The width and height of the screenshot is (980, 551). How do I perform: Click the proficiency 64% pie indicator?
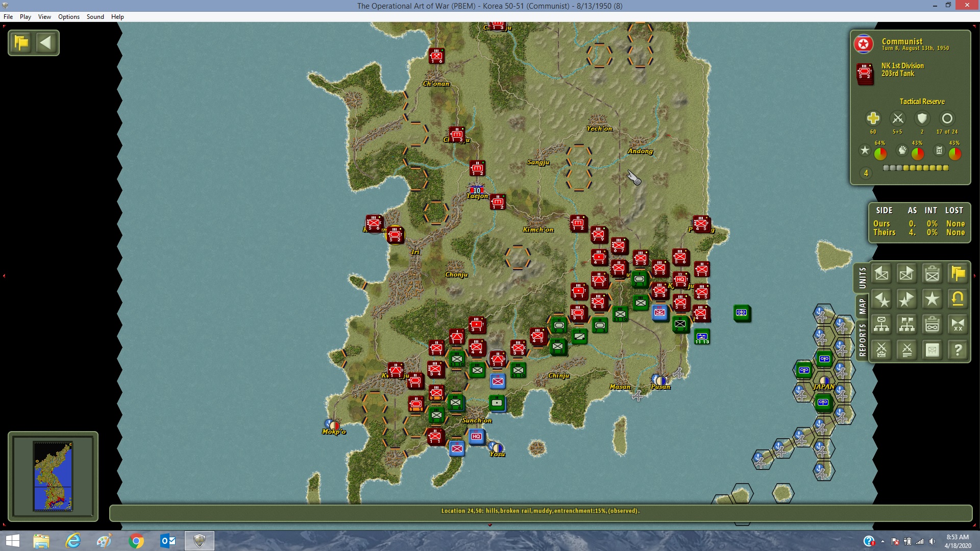tap(880, 154)
